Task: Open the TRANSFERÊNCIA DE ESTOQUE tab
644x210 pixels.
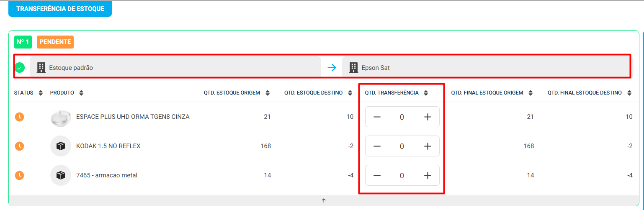Action: (60, 9)
